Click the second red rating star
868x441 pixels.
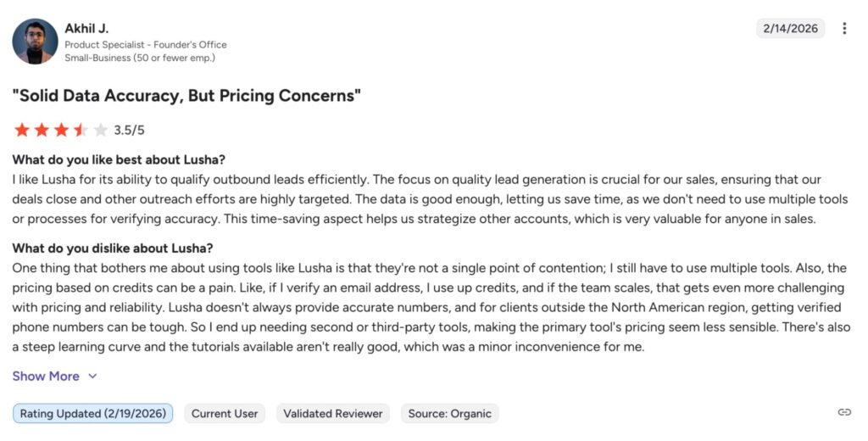tap(41, 130)
